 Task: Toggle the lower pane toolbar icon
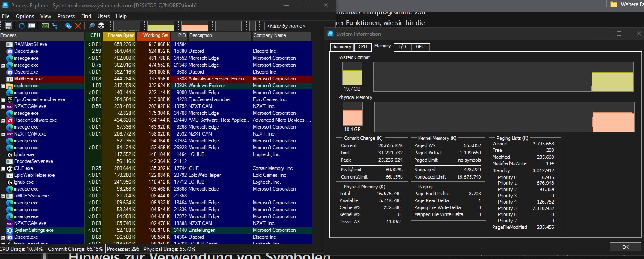32,26
